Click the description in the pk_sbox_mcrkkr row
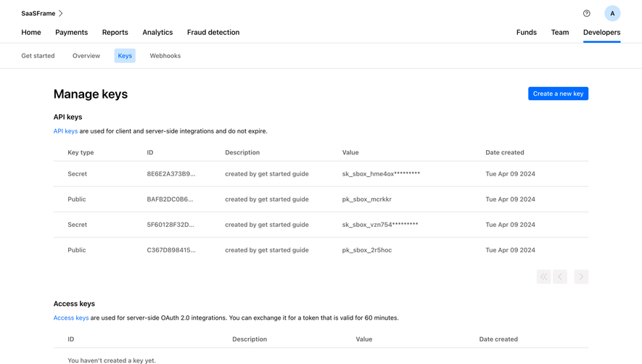This screenshot has width=642, height=364. pyautogui.click(x=266, y=199)
